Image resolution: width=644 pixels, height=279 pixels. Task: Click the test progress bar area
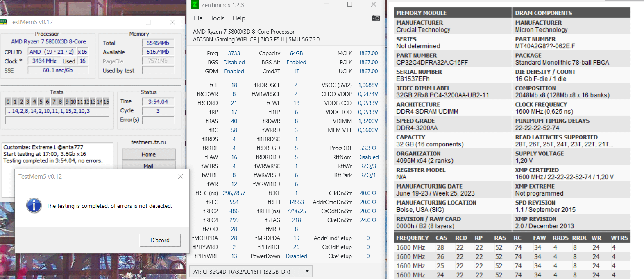pos(57,120)
